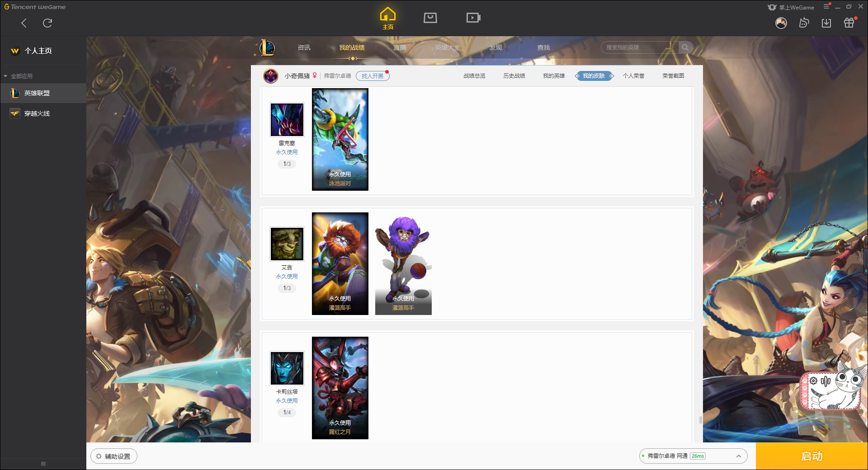Click the 1/3 counter under 雷克赛
Screen dimensions: 868x470
click(x=287, y=164)
